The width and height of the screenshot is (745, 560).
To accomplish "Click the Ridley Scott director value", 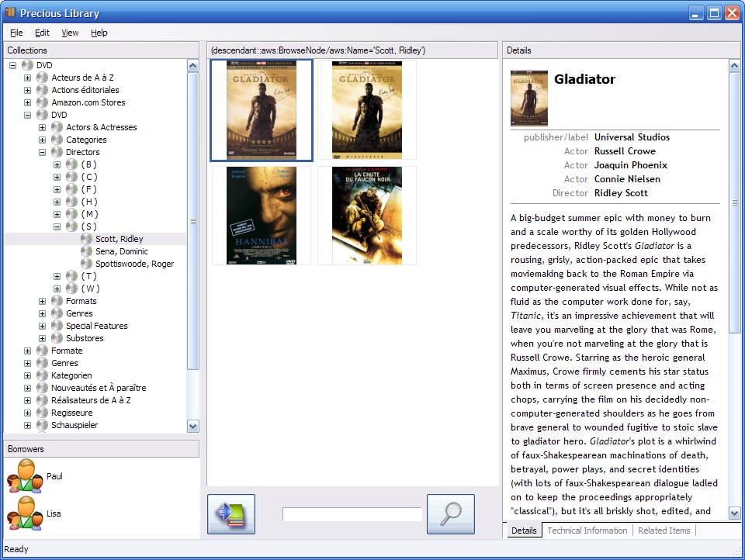I will 621,193.
